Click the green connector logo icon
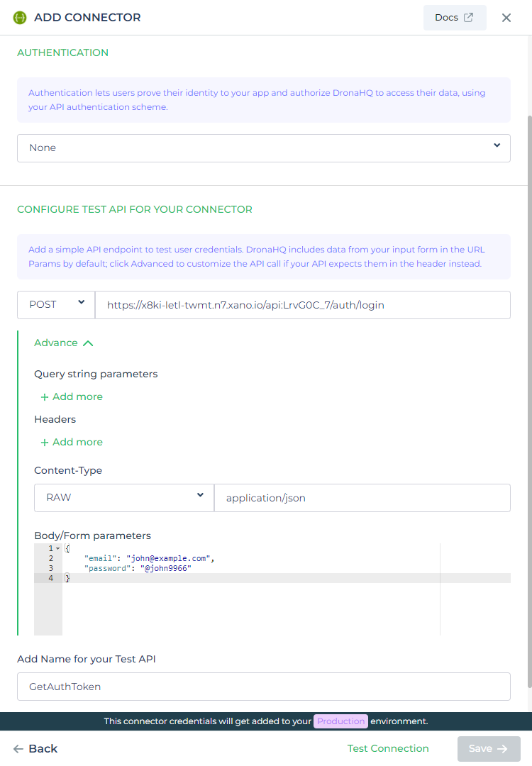 tap(20, 18)
